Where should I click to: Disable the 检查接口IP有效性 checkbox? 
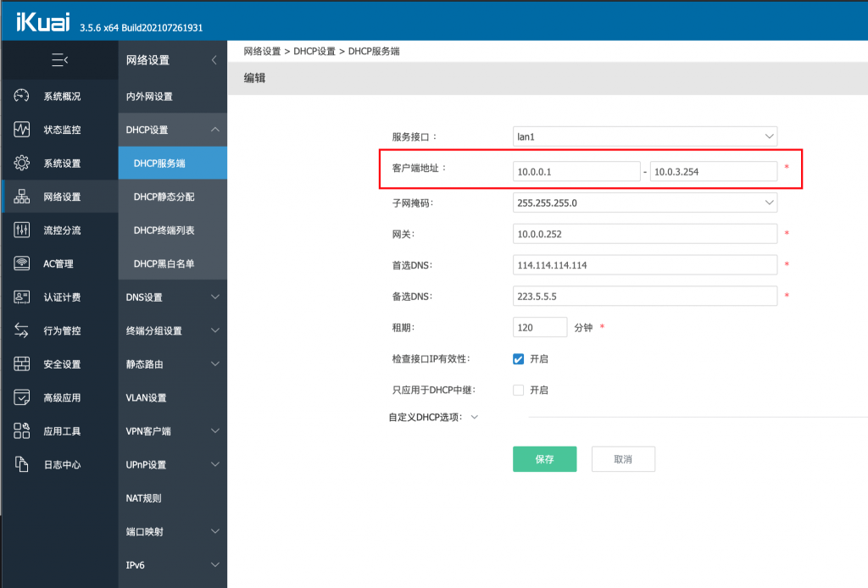[x=518, y=358]
